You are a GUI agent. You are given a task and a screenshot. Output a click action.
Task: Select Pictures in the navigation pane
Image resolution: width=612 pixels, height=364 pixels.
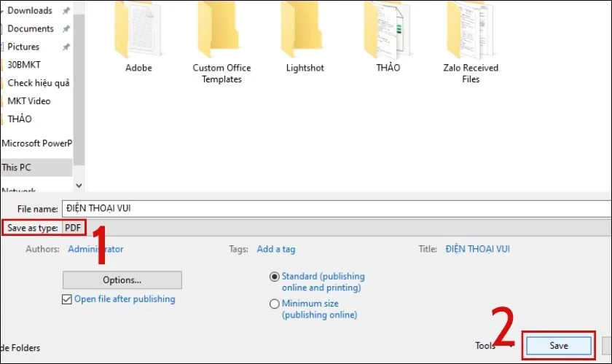(23, 47)
